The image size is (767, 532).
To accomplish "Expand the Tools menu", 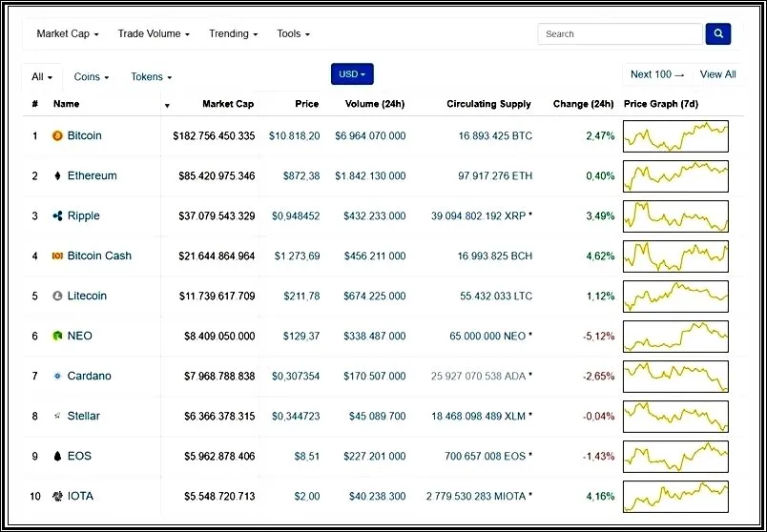I will (294, 33).
